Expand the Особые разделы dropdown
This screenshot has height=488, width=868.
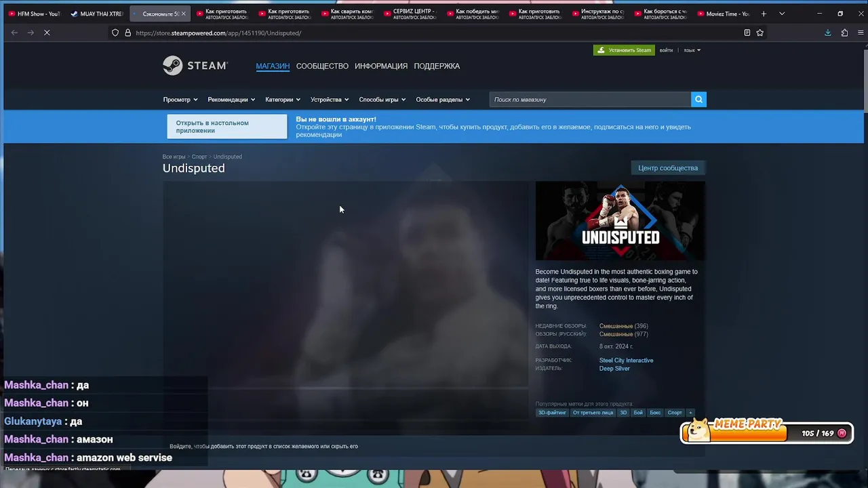pyautogui.click(x=443, y=100)
